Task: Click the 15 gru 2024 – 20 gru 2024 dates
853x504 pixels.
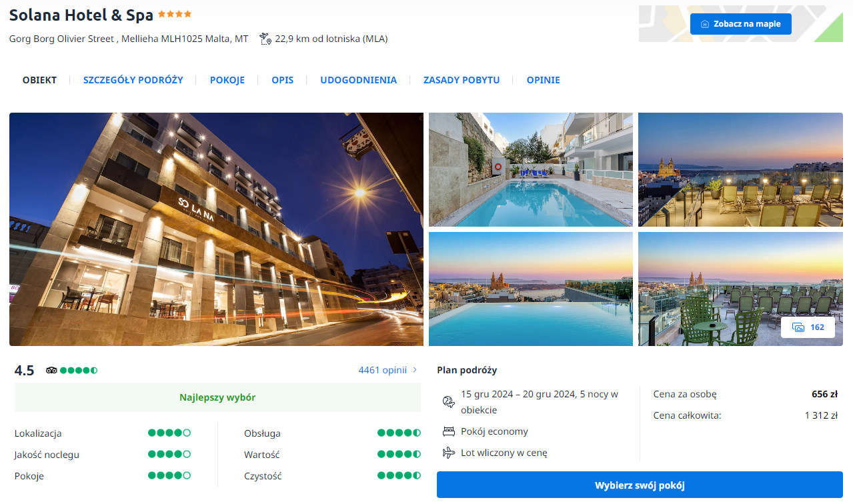Action: click(540, 402)
